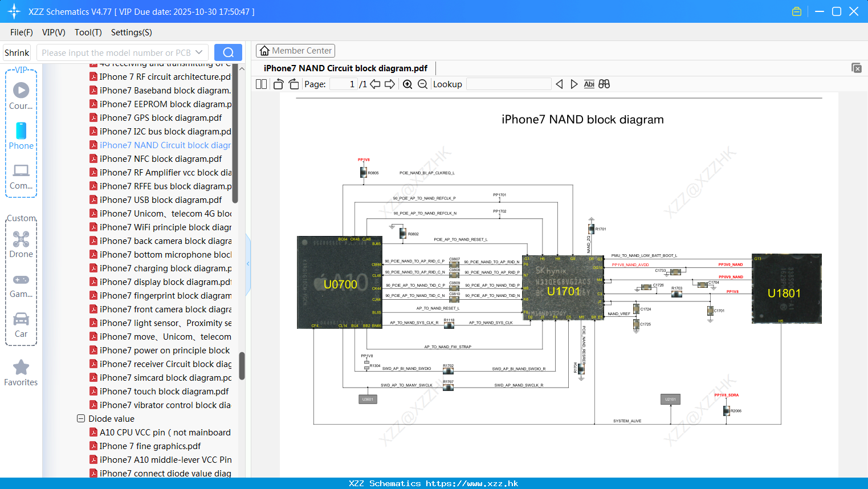Open iPhone7 EEPROM block diagram
Screen dimensions: 868x489
coord(160,104)
